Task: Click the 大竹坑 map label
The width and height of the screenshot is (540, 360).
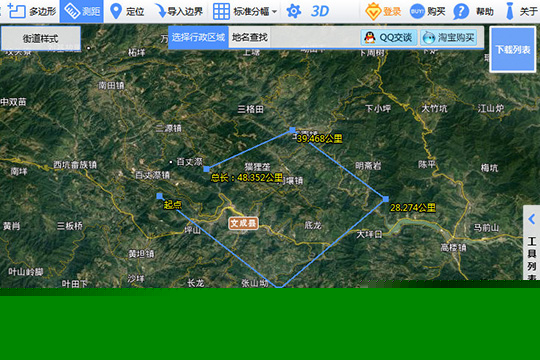Action: tap(435, 109)
